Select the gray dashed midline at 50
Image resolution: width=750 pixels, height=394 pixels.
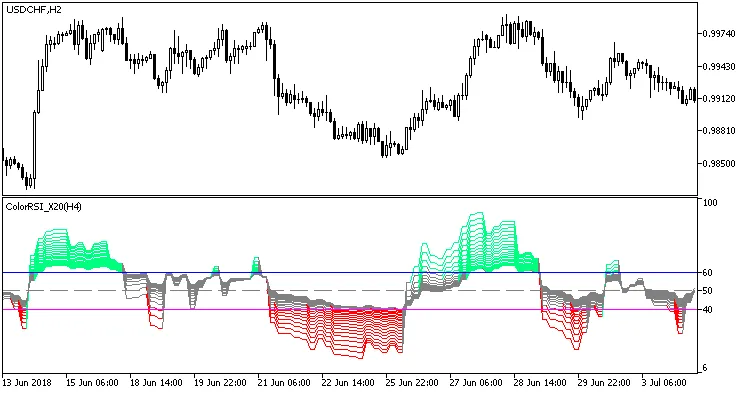pyautogui.click(x=350, y=291)
